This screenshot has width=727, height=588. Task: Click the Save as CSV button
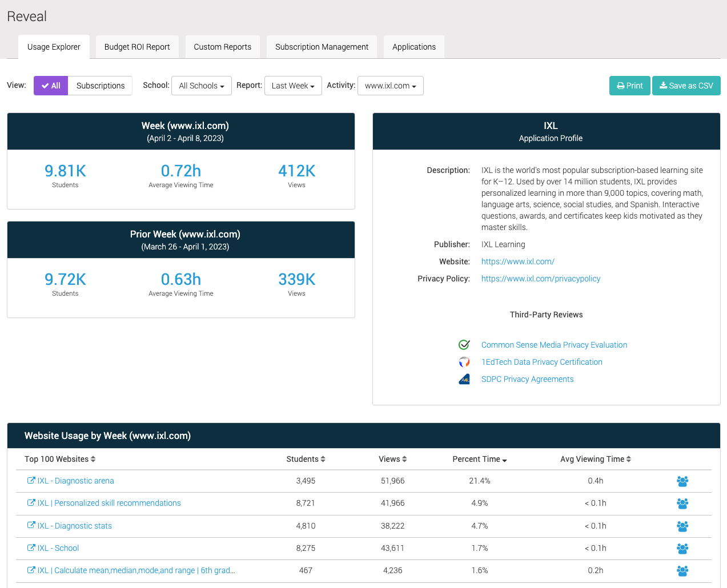click(686, 86)
